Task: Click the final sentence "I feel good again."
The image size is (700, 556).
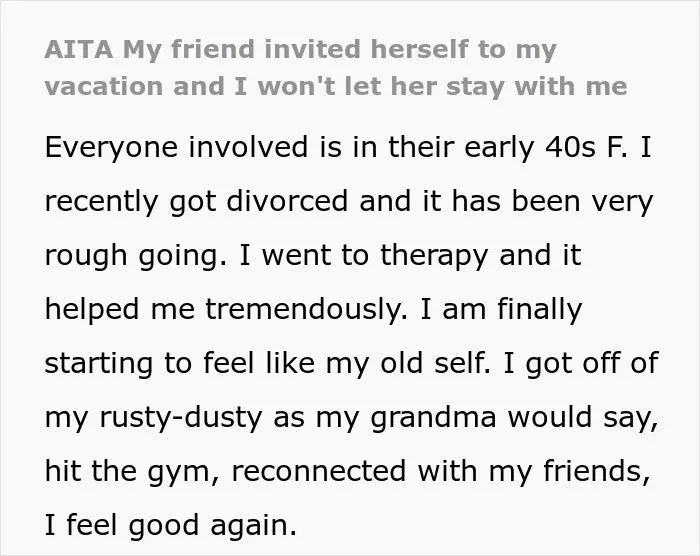Action: [171, 525]
